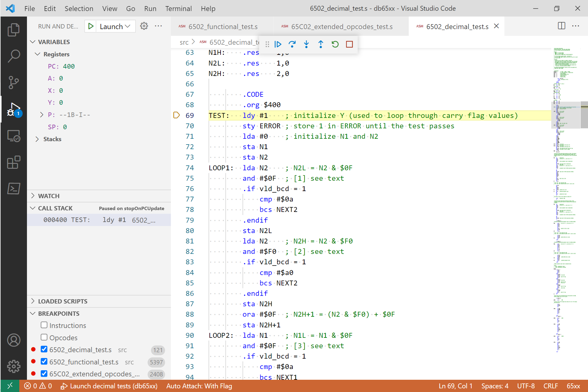Open the Search view
The width and height of the screenshot is (588, 392).
click(13, 56)
